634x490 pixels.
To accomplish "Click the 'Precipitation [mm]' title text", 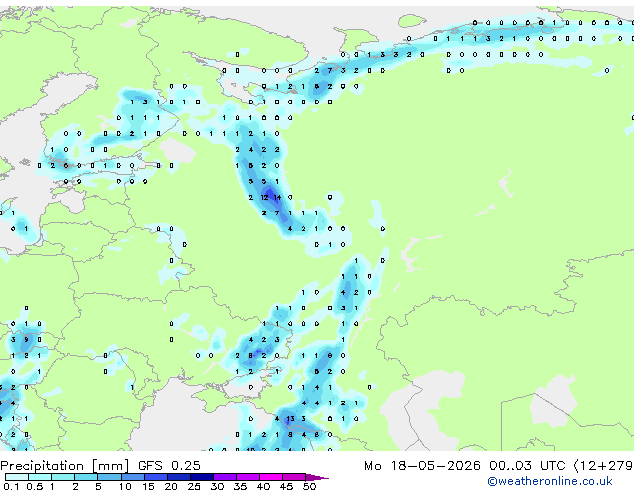I will (65, 466).
